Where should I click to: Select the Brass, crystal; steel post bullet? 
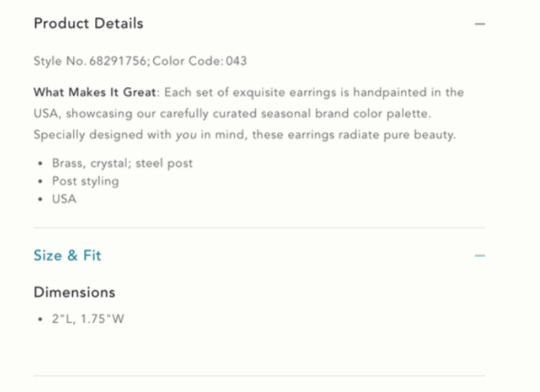point(122,163)
